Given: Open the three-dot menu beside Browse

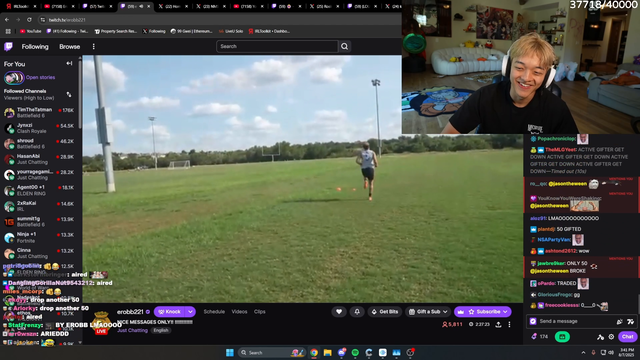Looking at the screenshot, I should [x=93, y=47].
